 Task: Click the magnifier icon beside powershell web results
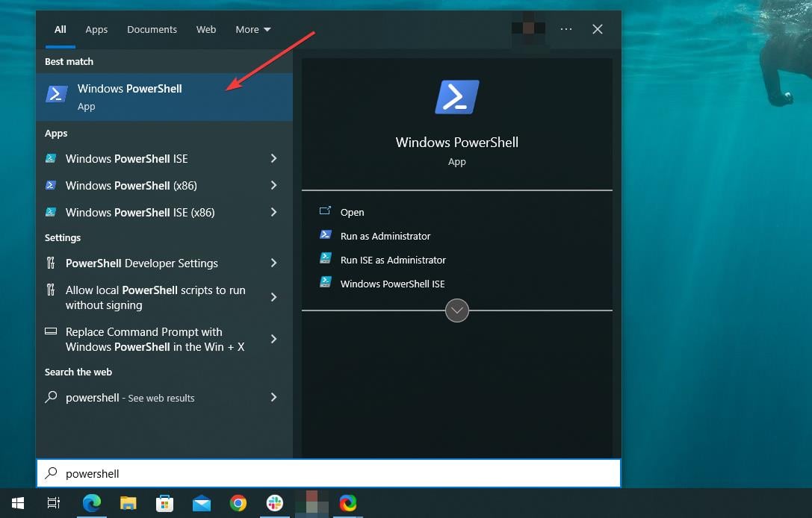coord(51,397)
